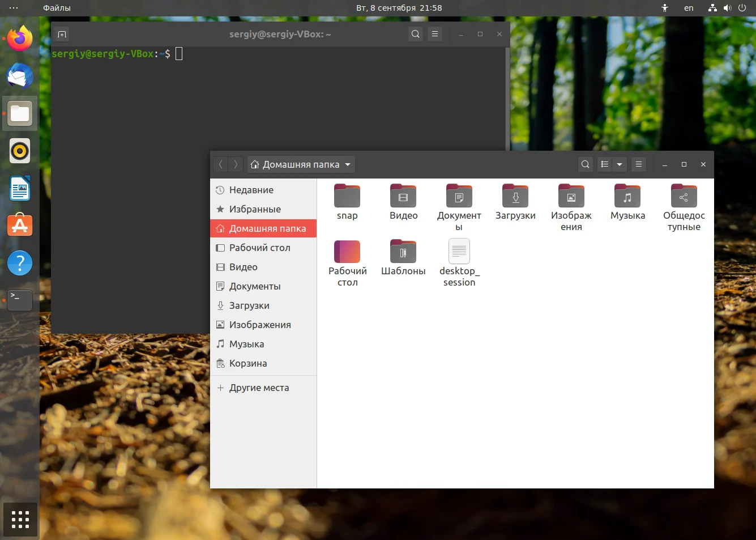Expand the Домашняя папка path dropdown
The width and height of the screenshot is (756, 540).
pos(301,164)
